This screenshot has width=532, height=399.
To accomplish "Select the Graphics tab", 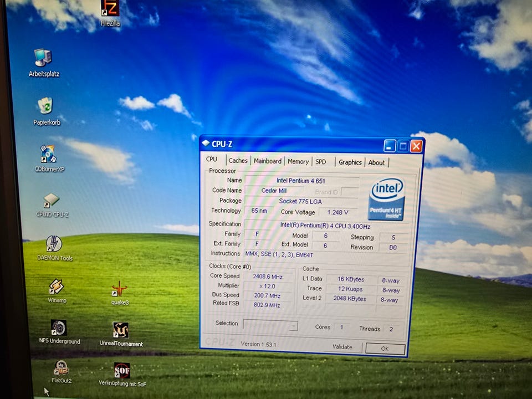I will pyautogui.click(x=350, y=162).
